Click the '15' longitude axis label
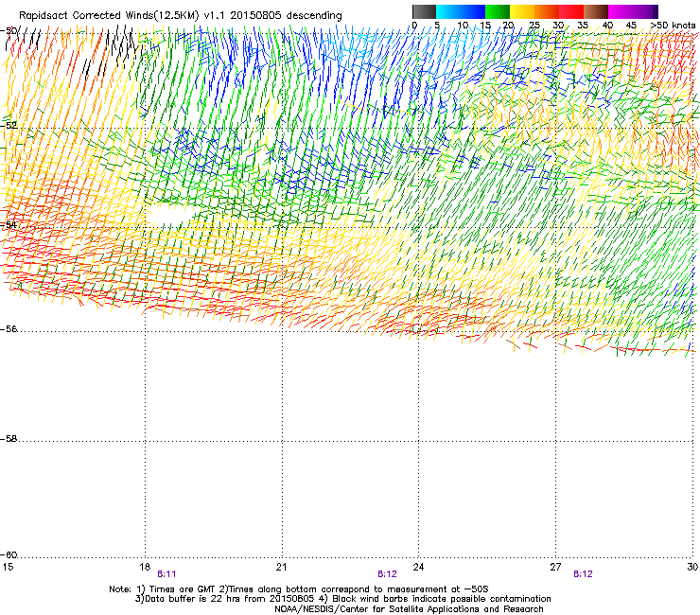 coord(8,567)
